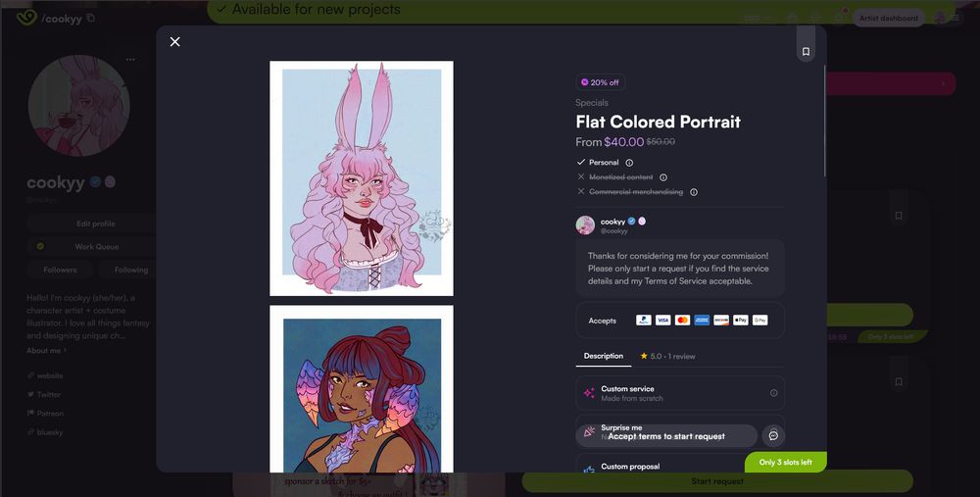Click cookyy's large profile avatar in background
980x497 pixels.
click(78, 105)
